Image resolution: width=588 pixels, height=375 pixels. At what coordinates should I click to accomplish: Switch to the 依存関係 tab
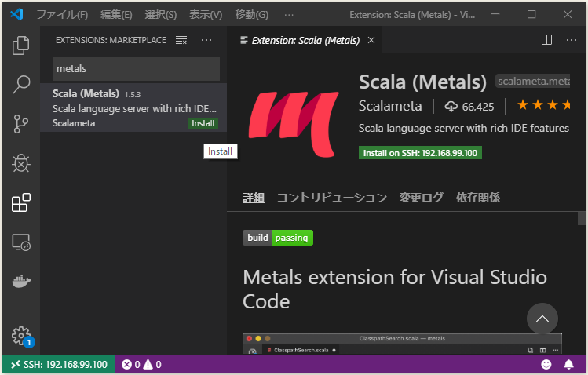coord(478,198)
